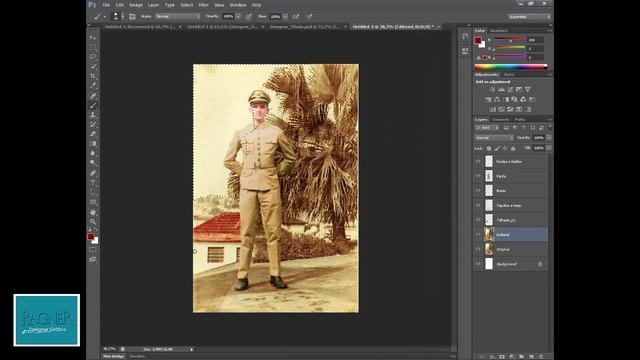This screenshot has width=640, height=360.
Task: Add a Brightness/Contrast adjustment
Action: pyautogui.click(x=492, y=89)
